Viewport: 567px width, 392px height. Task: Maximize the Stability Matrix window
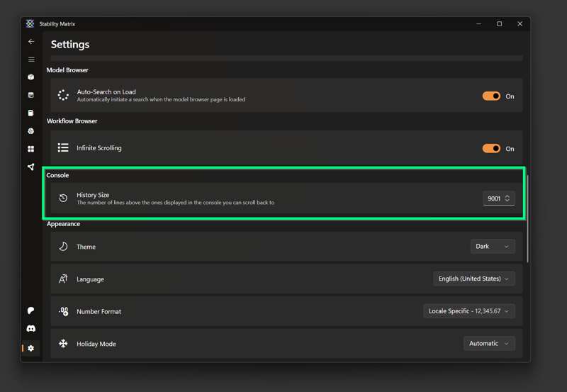coord(499,24)
